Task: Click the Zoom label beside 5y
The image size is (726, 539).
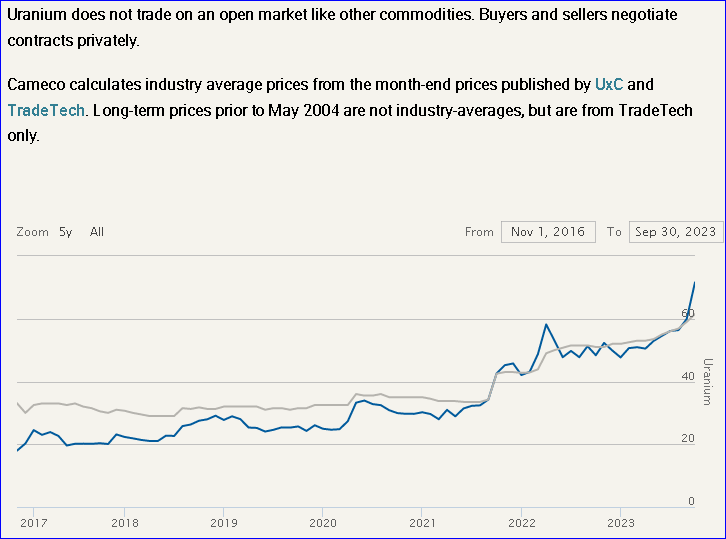Action: 33,232
